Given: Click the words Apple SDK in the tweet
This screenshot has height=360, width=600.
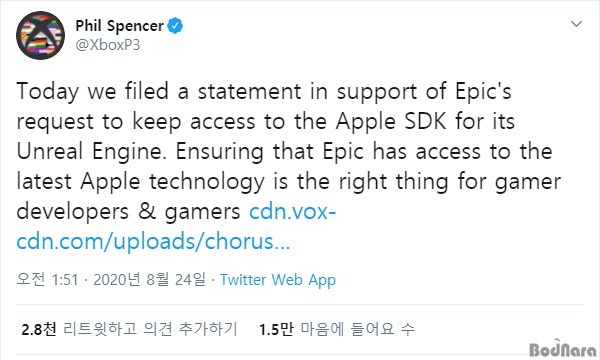Looking at the screenshot, I should click(391, 122).
